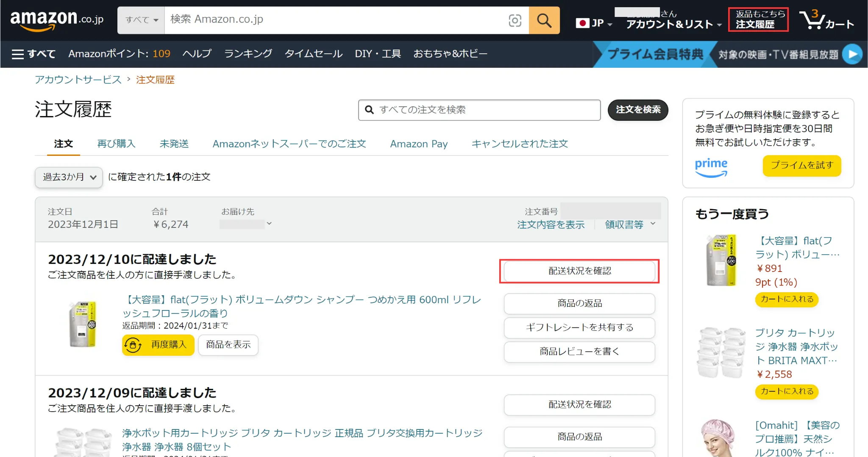Open the hamburger すべて menu
Image resolution: width=868 pixels, height=457 pixels.
tap(33, 54)
